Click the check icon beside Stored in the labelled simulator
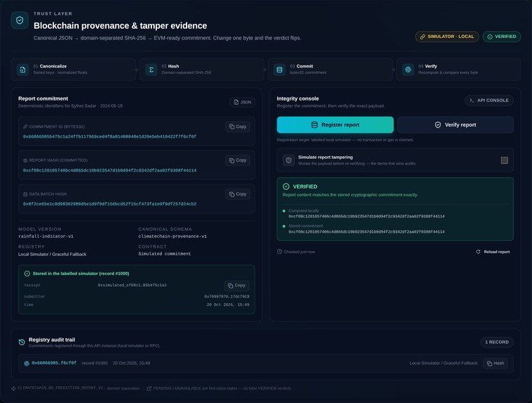 point(27,274)
